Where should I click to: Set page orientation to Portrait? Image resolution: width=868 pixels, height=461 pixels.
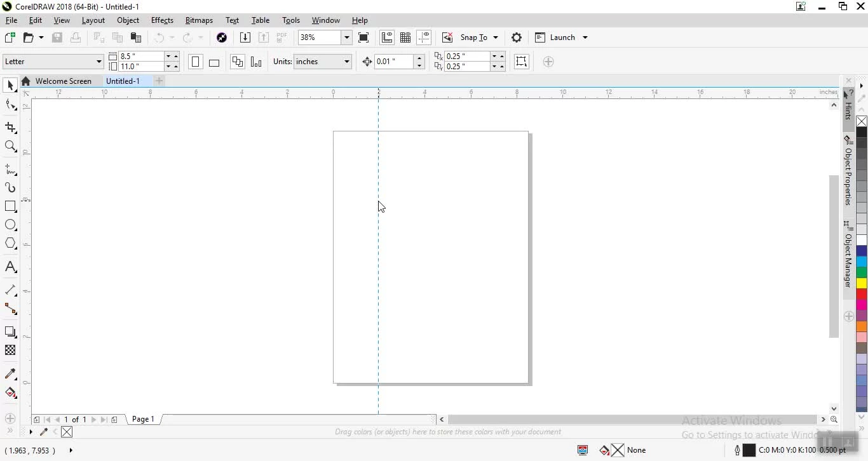coord(196,62)
